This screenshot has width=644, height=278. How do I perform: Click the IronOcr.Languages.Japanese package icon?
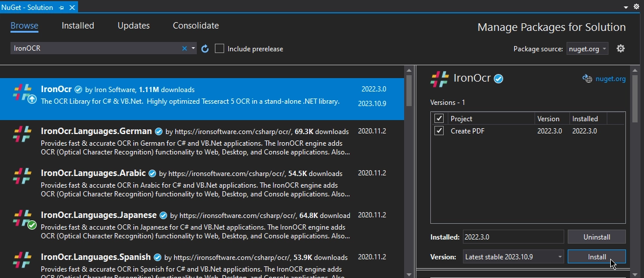click(x=23, y=219)
